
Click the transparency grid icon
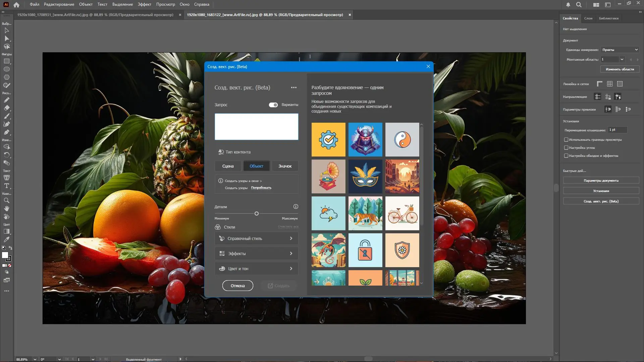click(x=620, y=84)
